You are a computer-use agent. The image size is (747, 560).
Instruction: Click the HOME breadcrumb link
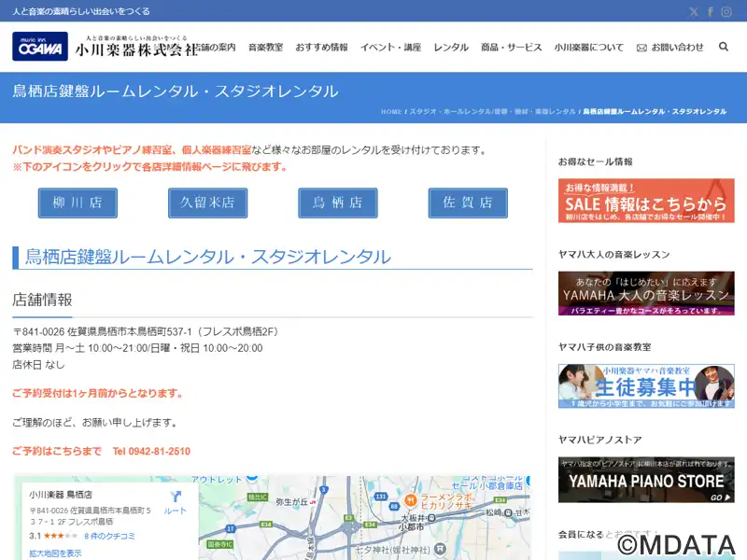click(391, 111)
